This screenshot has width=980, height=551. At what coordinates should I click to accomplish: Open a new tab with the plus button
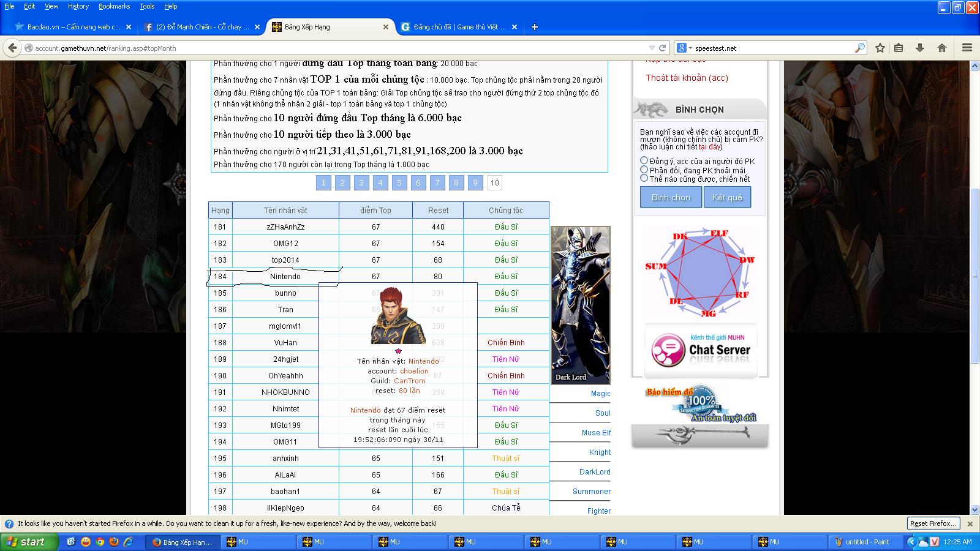(534, 27)
